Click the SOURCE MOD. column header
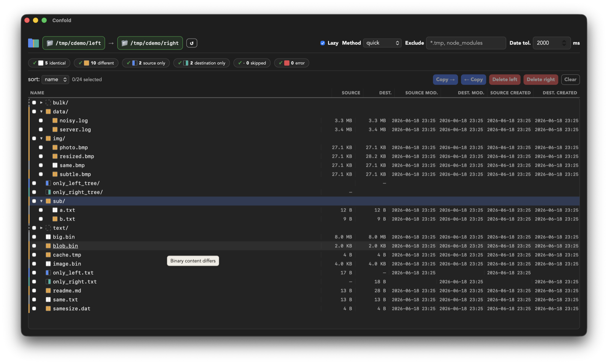 [x=421, y=93]
